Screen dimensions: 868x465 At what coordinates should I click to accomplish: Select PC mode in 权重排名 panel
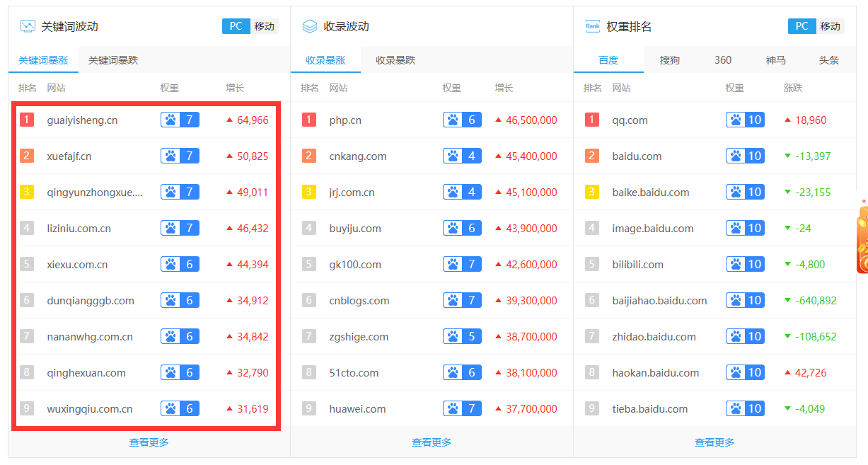click(802, 25)
